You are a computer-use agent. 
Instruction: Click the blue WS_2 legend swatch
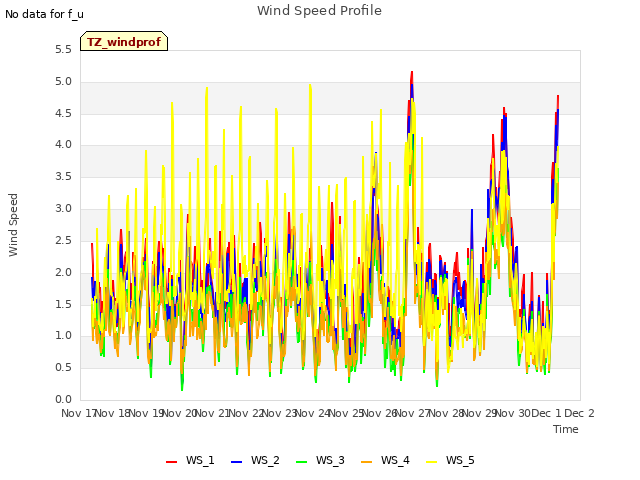[x=236, y=462]
